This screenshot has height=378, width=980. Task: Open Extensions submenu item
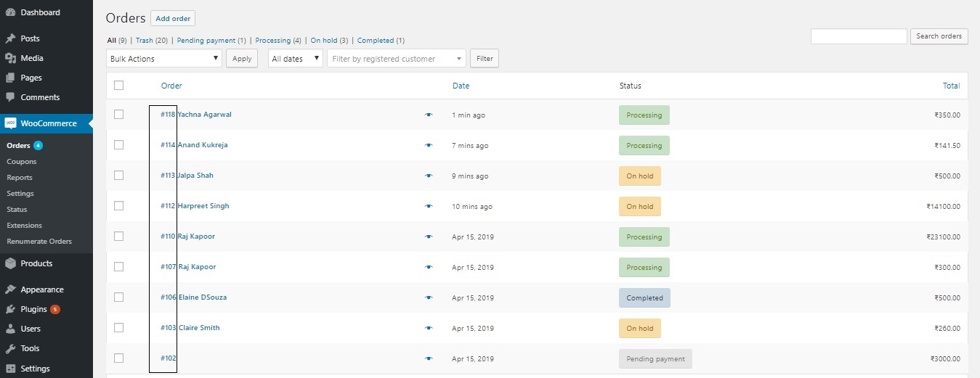(24, 226)
